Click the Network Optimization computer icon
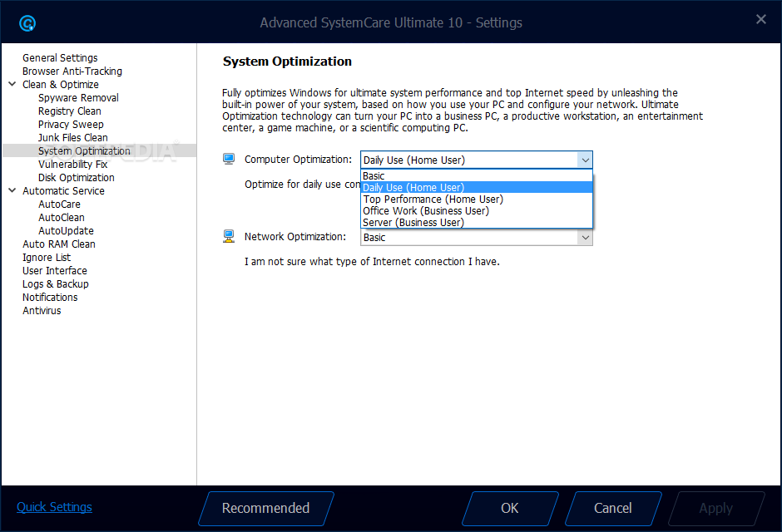 pyautogui.click(x=229, y=237)
